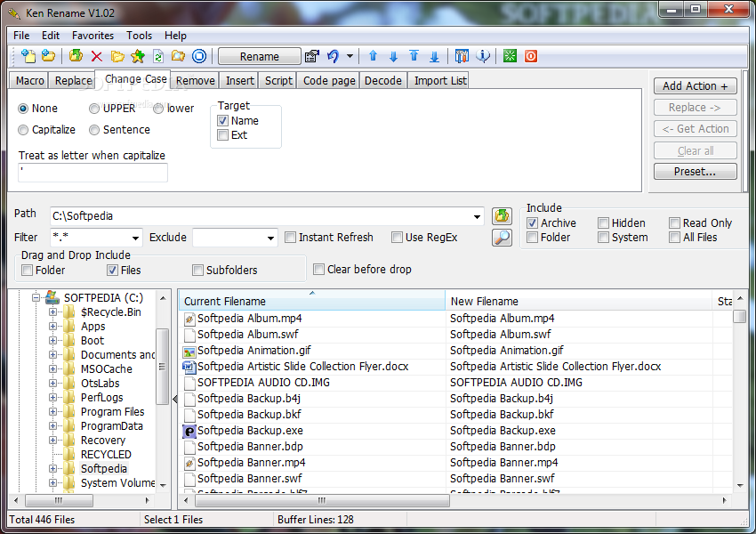Image resolution: width=756 pixels, height=534 pixels.
Task: Click the add folder toolbar icon
Action: click(48, 56)
